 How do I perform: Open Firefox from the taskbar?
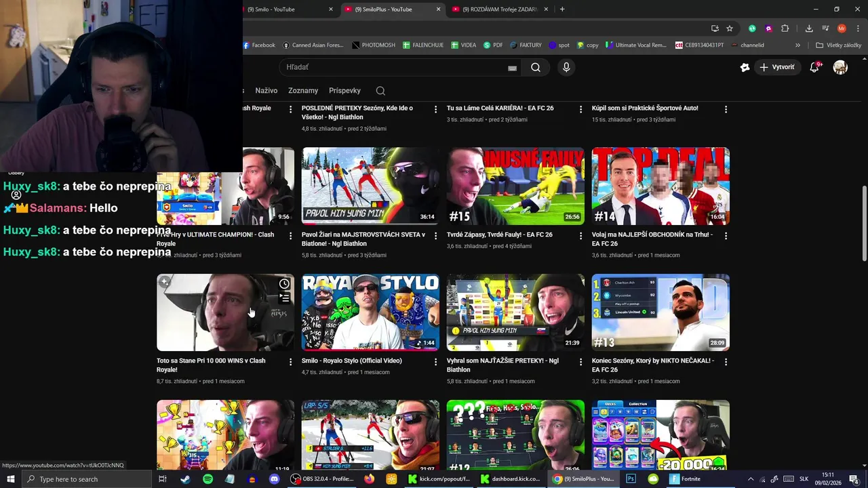click(369, 479)
